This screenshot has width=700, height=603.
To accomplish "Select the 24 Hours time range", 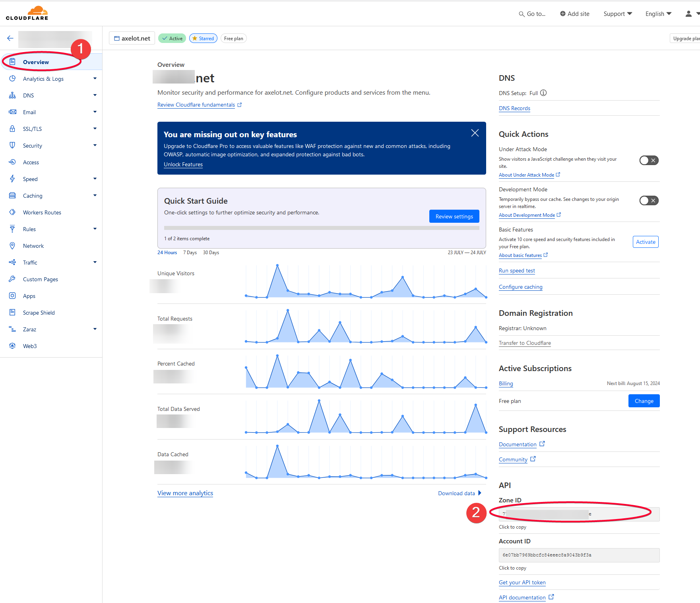I will [x=167, y=253].
